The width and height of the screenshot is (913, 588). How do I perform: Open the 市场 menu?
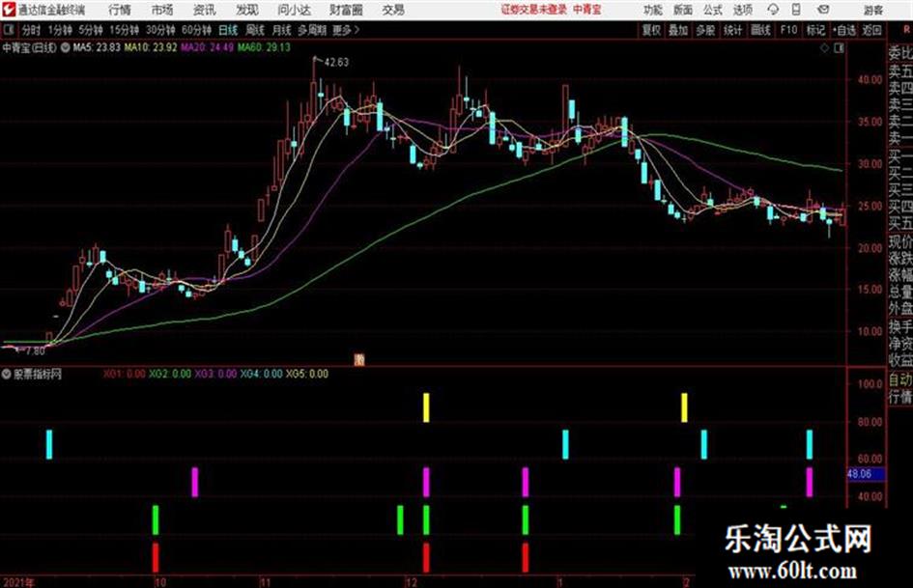162,10
